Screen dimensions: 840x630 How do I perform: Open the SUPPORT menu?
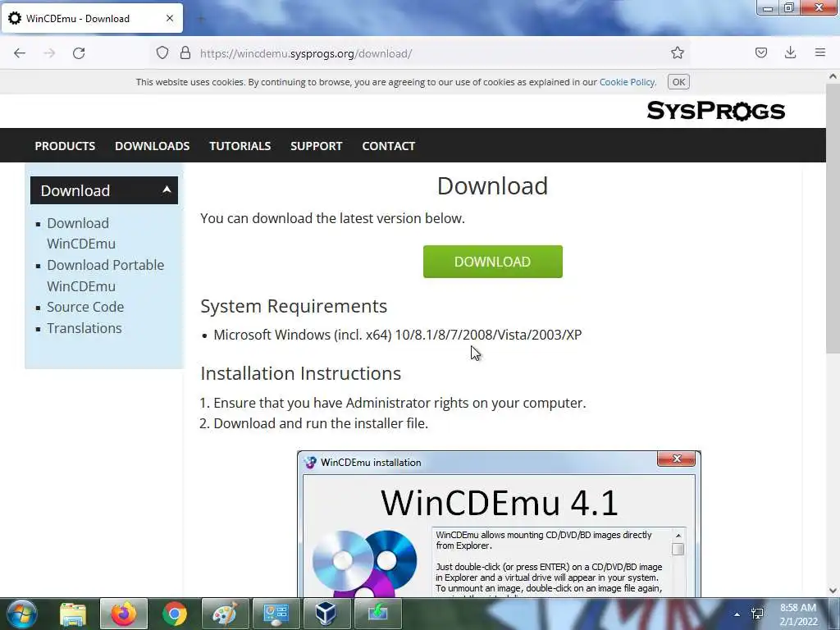coord(316,146)
